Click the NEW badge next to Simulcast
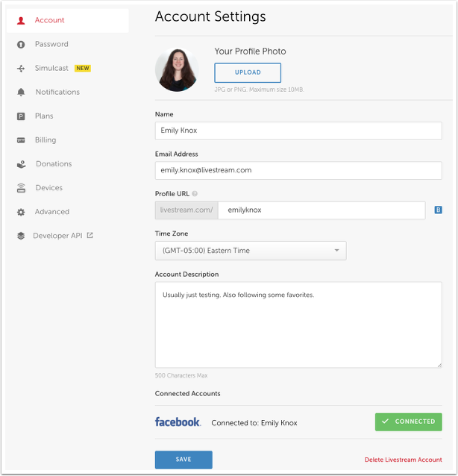 point(83,69)
